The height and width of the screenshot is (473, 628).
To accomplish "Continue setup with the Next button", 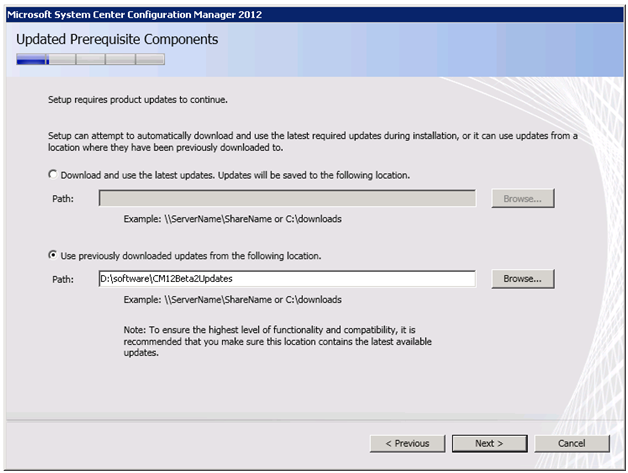I will pos(489,443).
